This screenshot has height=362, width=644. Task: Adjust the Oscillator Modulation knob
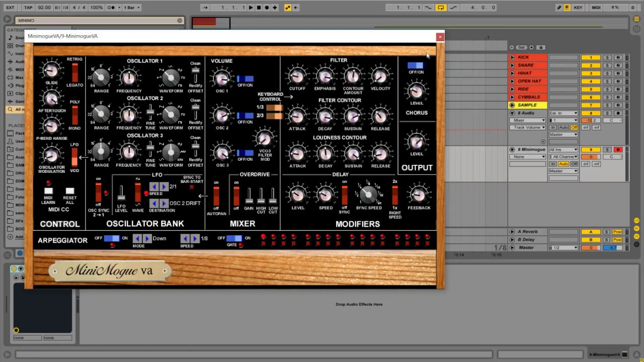[x=51, y=155]
